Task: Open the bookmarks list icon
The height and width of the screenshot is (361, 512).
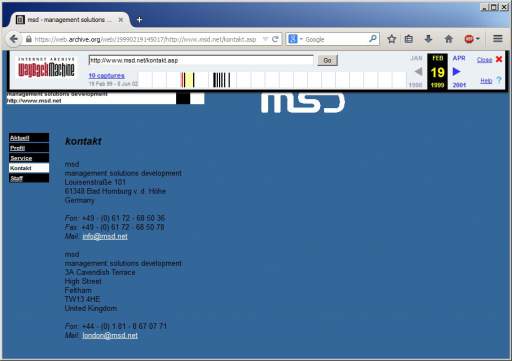Action: (x=409, y=39)
